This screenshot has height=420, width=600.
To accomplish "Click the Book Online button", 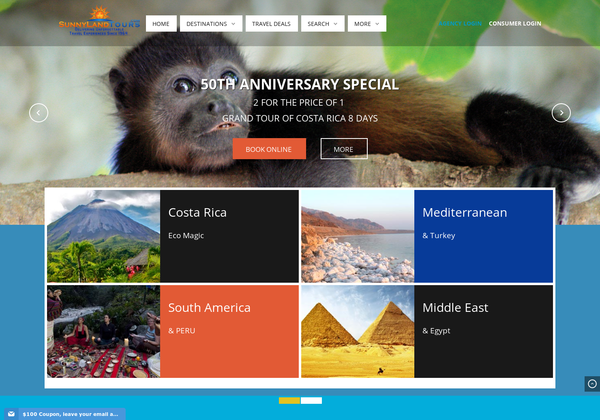I will click(x=269, y=149).
